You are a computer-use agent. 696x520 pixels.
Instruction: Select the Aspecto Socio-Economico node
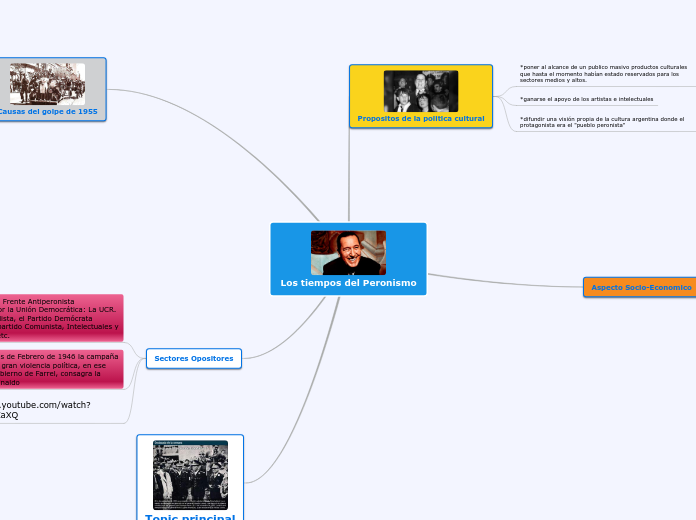click(640, 287)
